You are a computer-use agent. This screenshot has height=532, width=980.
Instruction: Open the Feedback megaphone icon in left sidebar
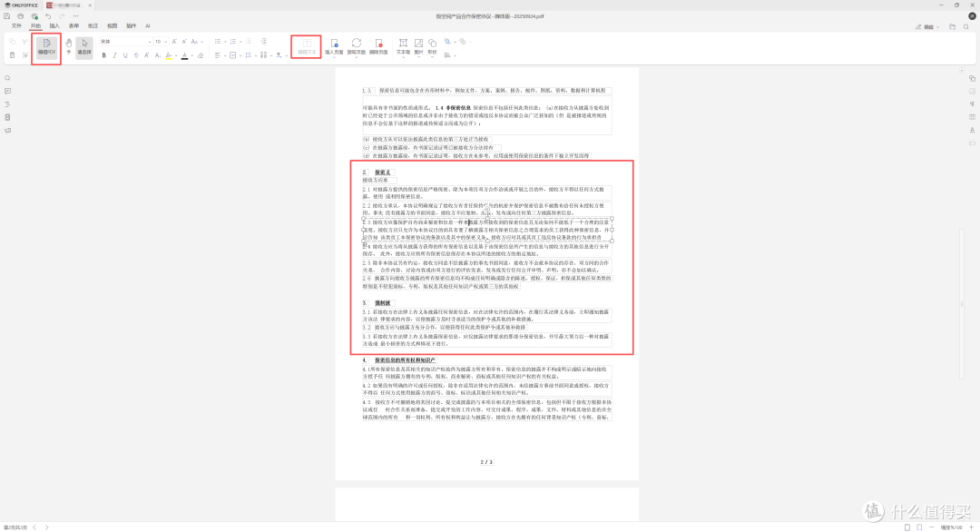pos(7,131)
